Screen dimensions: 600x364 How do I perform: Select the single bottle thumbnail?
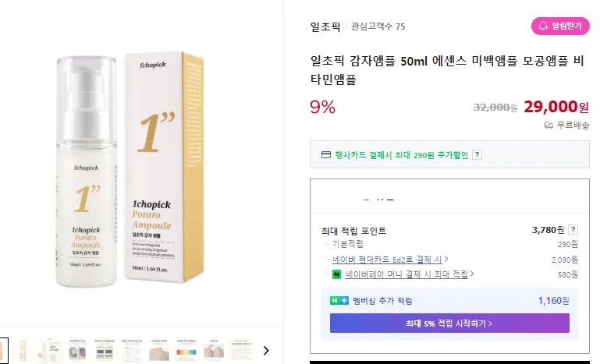[x=23, y=351]
